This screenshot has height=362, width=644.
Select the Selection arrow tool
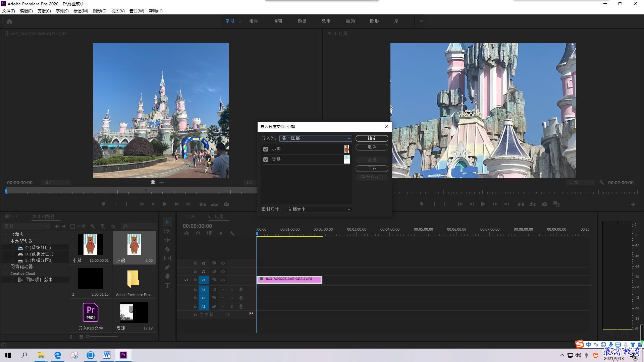167,222
